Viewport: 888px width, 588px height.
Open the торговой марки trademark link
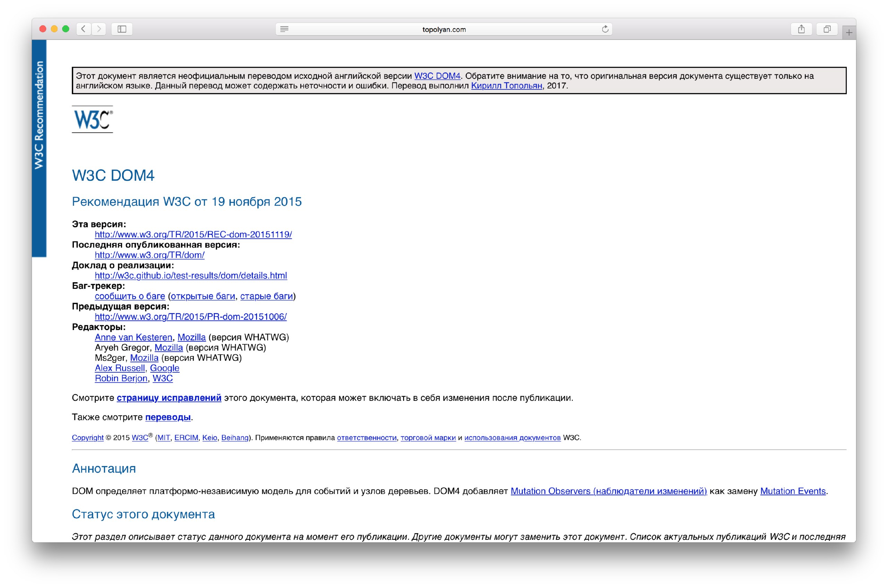click(x=428, y=438)
